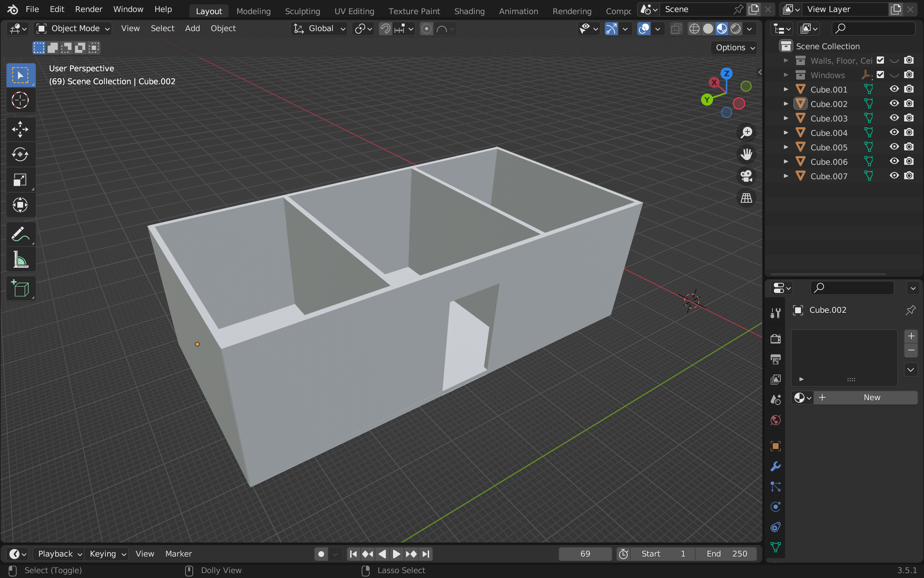The height and width of the screenshot is (578, 924).
Task: Click the Add Cube tool
Action: coord(20,288)
